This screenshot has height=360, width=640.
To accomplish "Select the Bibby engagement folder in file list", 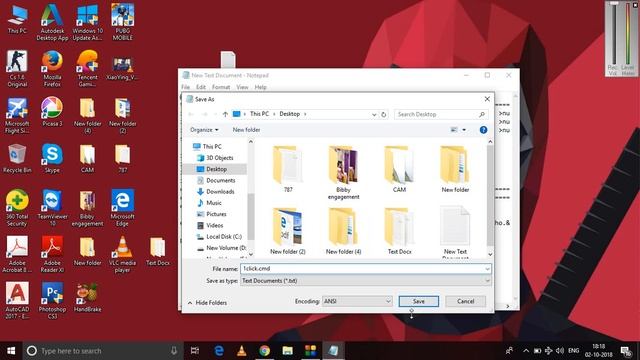I will click(x=343, y=172).
